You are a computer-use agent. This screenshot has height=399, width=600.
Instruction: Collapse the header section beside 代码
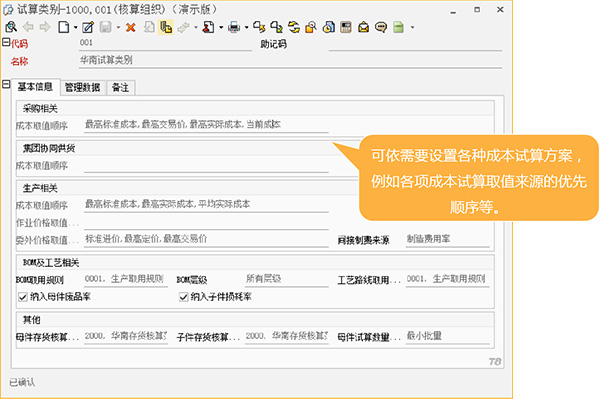[x=6, y=42]
